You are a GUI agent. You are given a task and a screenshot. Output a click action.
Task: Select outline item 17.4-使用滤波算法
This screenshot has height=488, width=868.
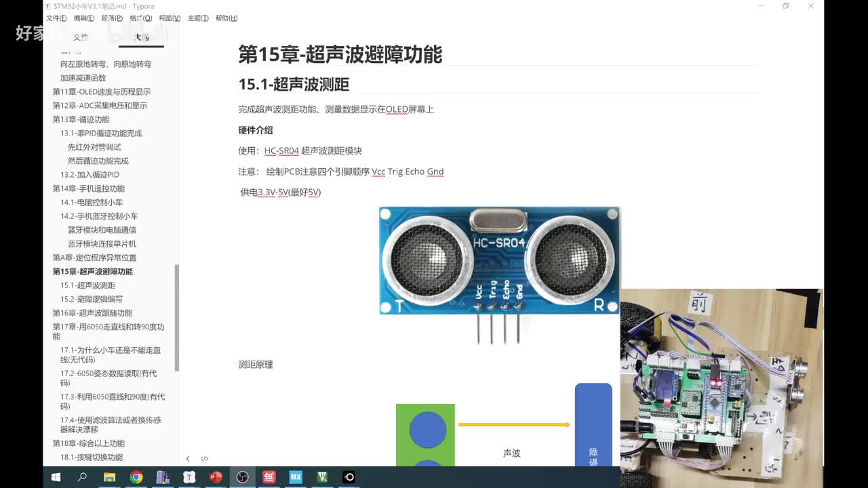[111, 425]
